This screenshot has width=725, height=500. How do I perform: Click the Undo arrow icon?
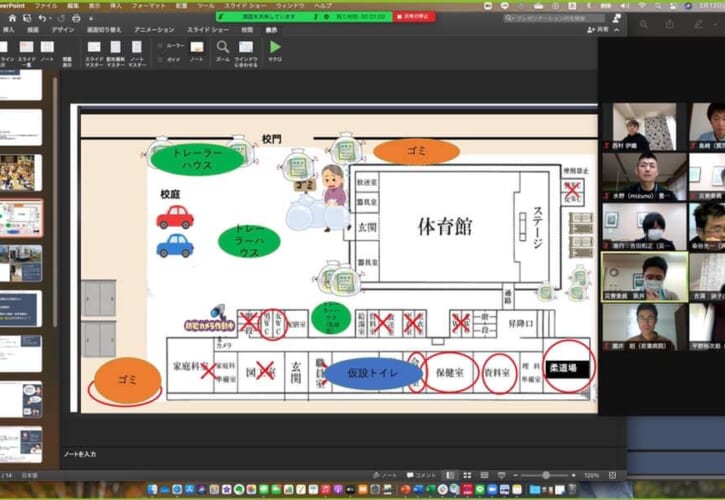click(x=42, y=19)
